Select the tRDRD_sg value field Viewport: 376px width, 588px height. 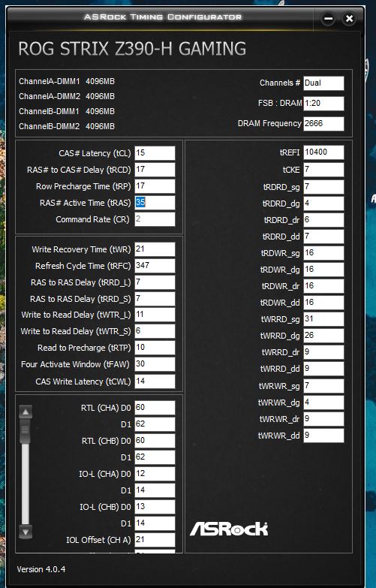coord(323,187)
